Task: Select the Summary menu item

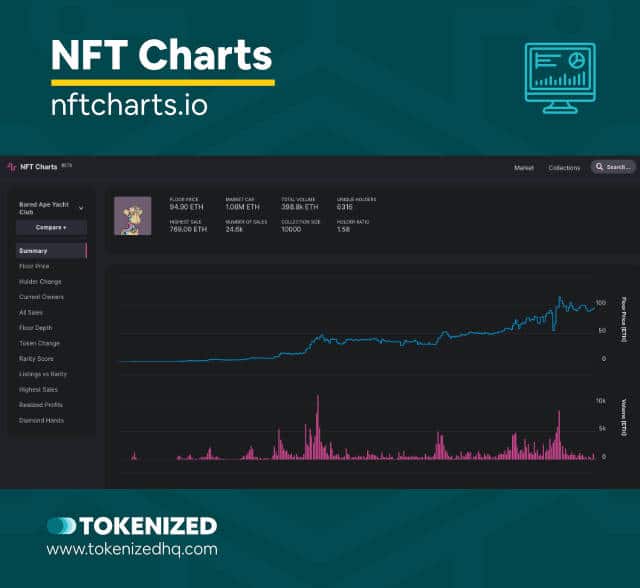Action: coord(51,251)
